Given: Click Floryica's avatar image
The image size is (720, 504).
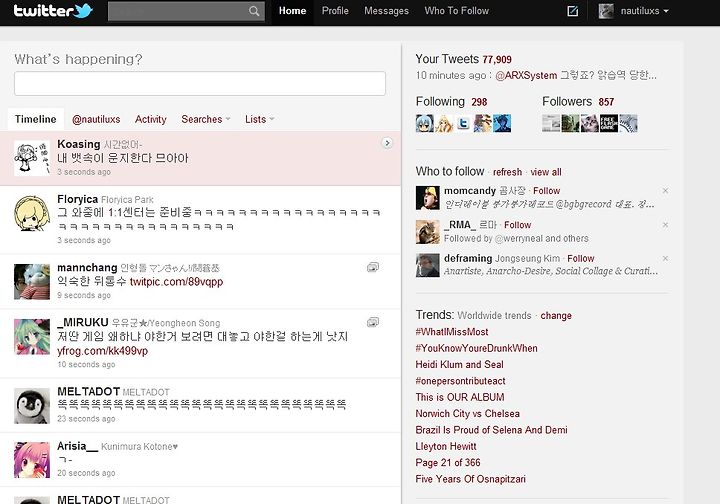Looking at the screenshot, I should (x=32, y=213).
